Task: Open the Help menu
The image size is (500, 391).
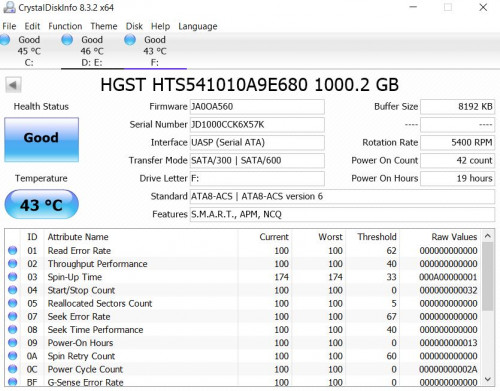Action: (x=160, y=26)
